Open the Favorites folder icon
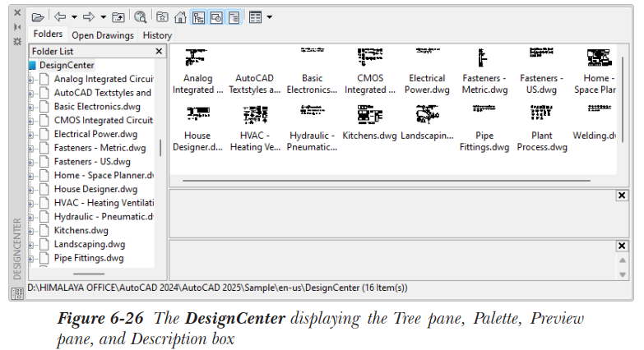 pyautogui.click(x=162, y=17)
